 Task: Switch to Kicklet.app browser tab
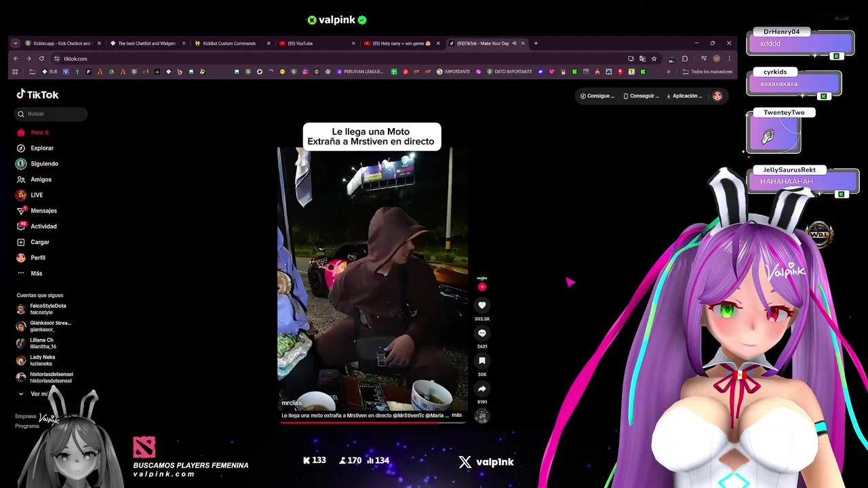tap(62, 43)
